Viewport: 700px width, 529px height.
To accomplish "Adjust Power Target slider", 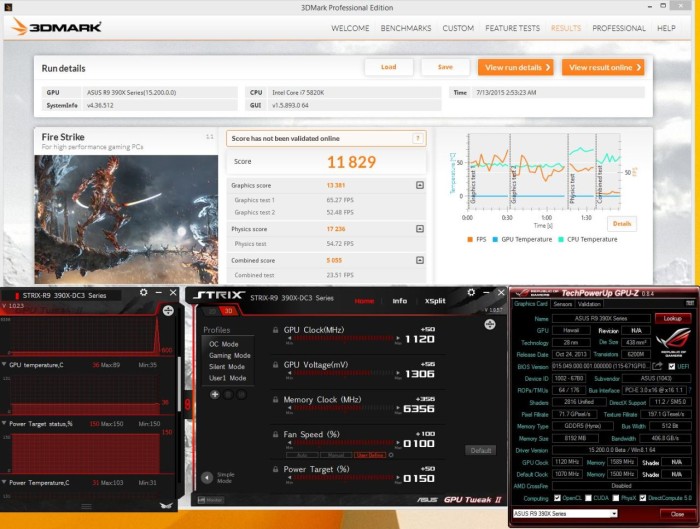I will [343, 478].
